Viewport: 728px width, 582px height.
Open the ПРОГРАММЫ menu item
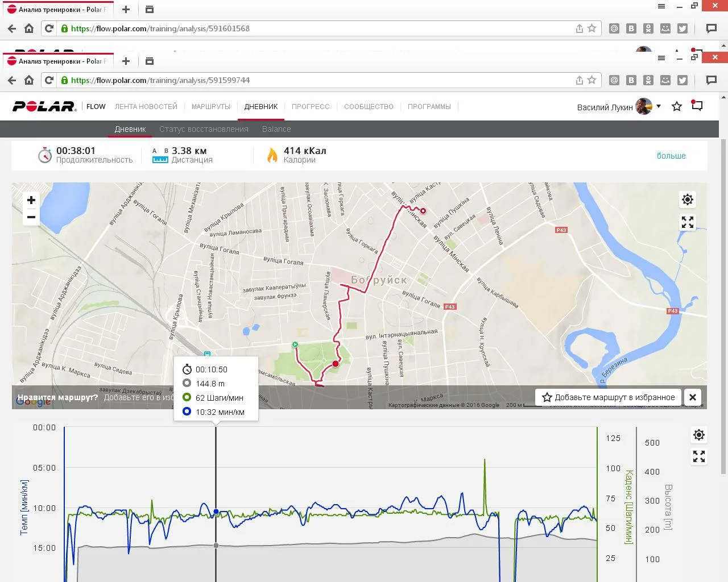click(429, 106)
